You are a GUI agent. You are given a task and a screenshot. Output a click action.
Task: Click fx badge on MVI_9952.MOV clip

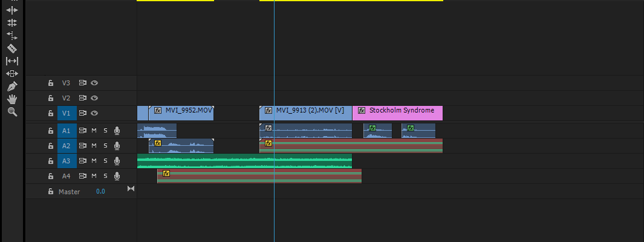point(158,111)
